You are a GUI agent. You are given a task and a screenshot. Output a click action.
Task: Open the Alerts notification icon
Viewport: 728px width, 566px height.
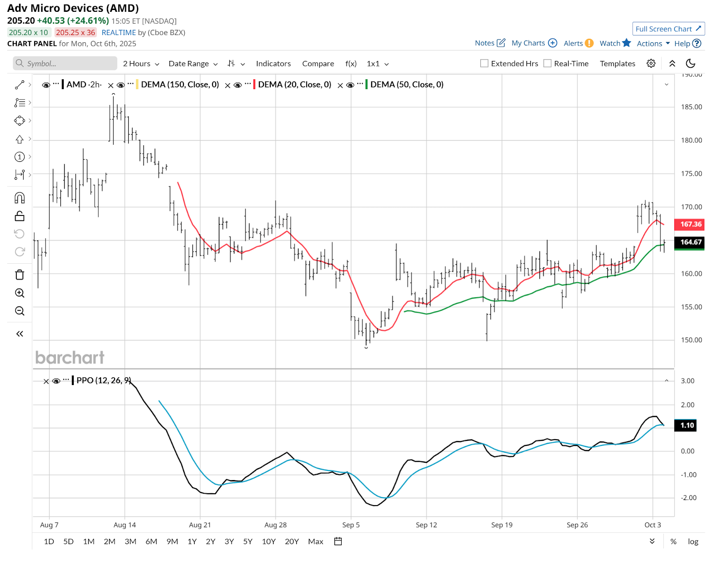589,43
